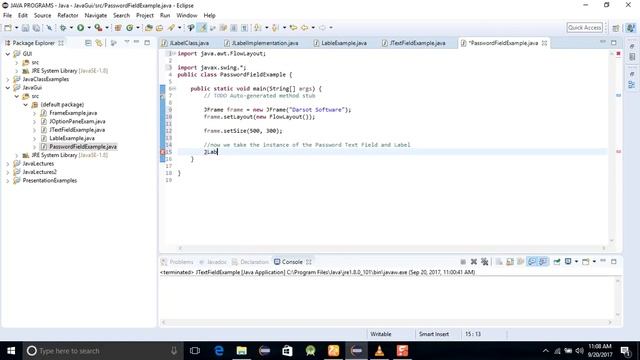Open FrameExample.java in Package Explorer

(x=73, y=113)
